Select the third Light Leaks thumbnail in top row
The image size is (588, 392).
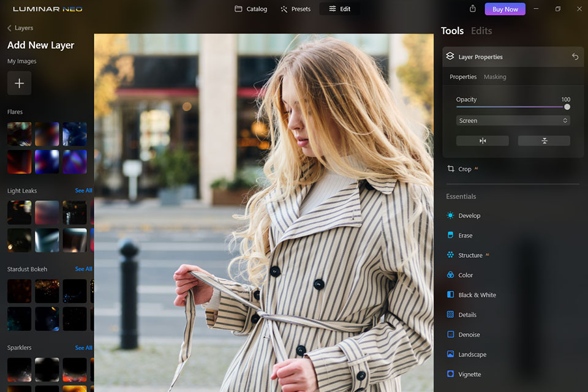(x=75, y=213)
